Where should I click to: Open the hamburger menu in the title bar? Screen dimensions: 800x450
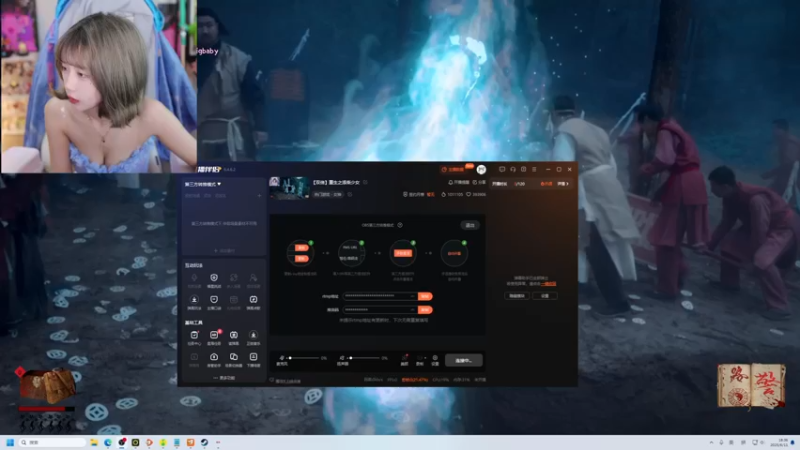point(534,169)
